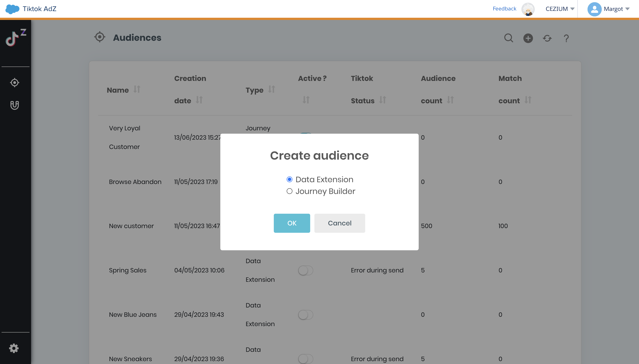Click the refresh/sync icon in toolbar
This screenshot has width=639, height=364.
coord(547,38)
